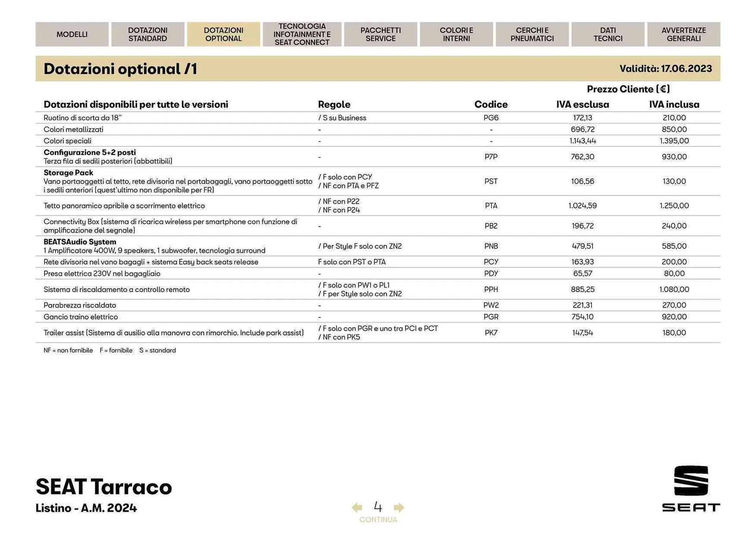Viewport: 756px width, 534px height.
Task: Click 'Validità: 17.06.2023' text
Action: pyautogui.click(x=665, y=68)
